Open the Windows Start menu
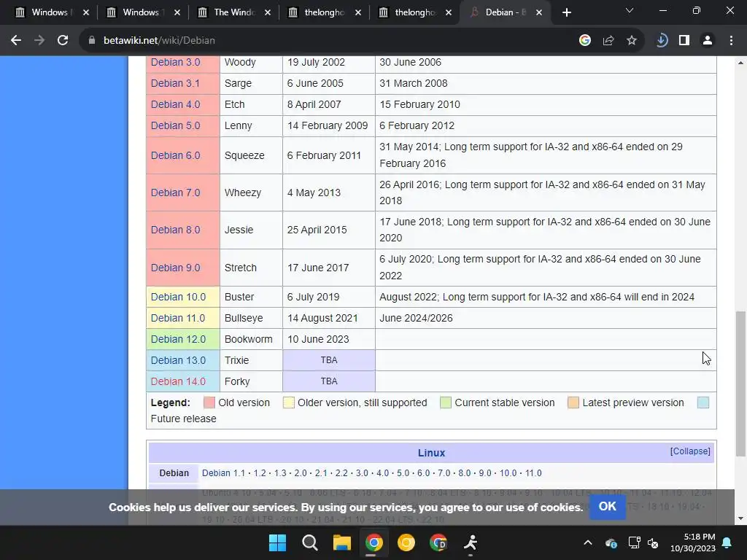Viewport: 747px width, 560px height. pos(277,542)
